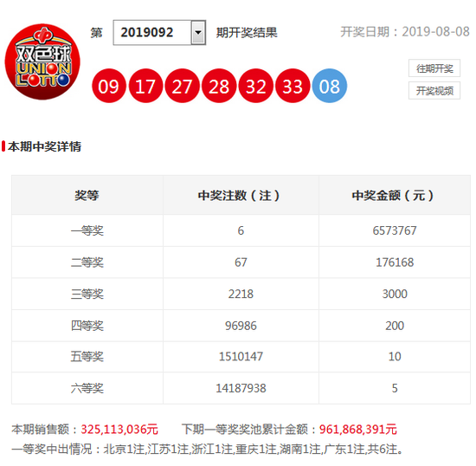Click sixth prize amount 5
The image size is (476, 466).
tap(395, 388)
